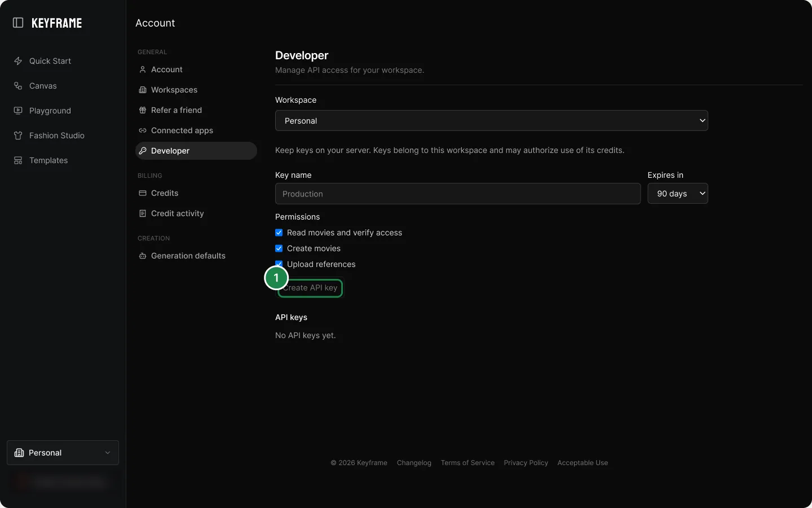
Task: Open the Acceptable Use link
Action: tap(582, 463)
